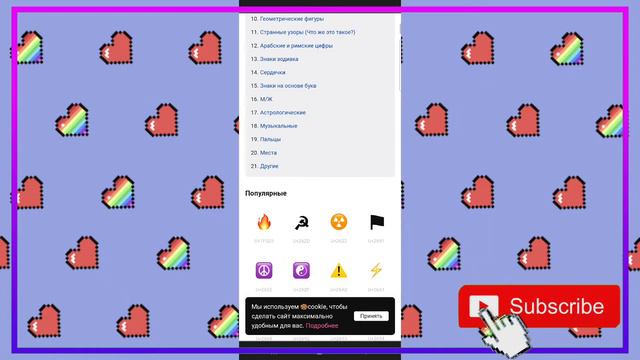640x360 pixels.
Task: Accept cookies with the Принять button
Action: 371,316
